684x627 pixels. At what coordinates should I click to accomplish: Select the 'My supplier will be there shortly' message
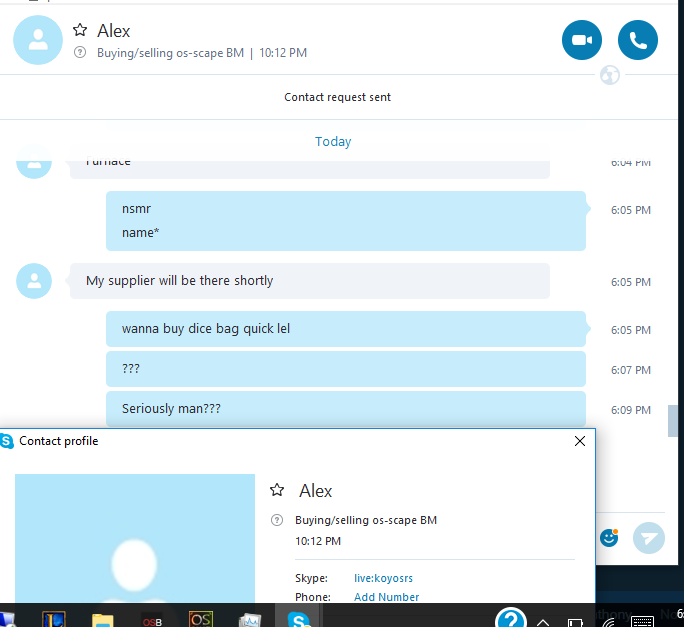click(x=310, y=281)
